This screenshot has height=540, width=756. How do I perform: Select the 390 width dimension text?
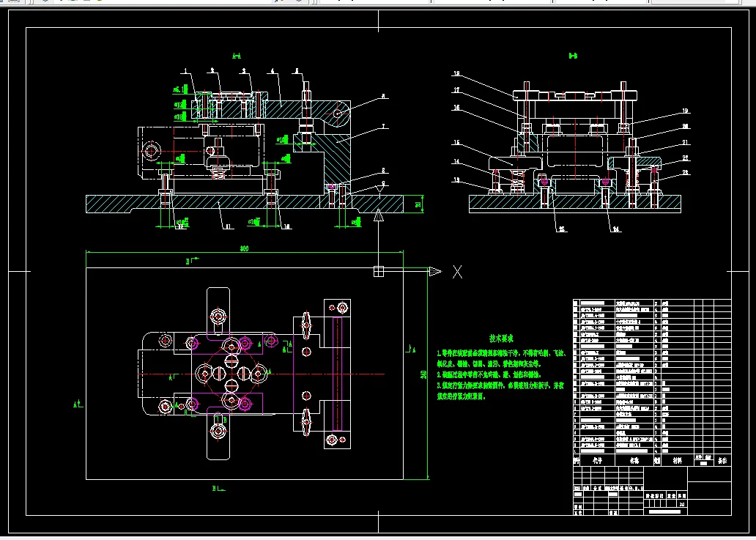pos(244,249)
